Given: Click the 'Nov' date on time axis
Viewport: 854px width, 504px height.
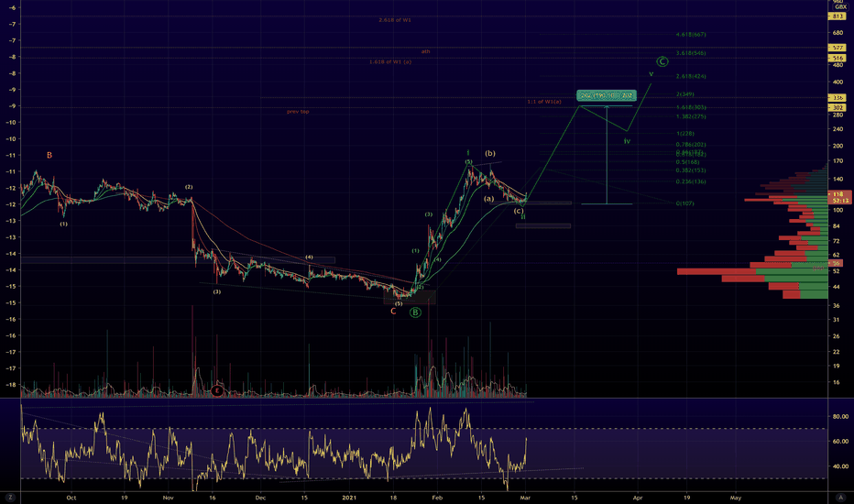Looking at the screenshot, I should 169,498.
